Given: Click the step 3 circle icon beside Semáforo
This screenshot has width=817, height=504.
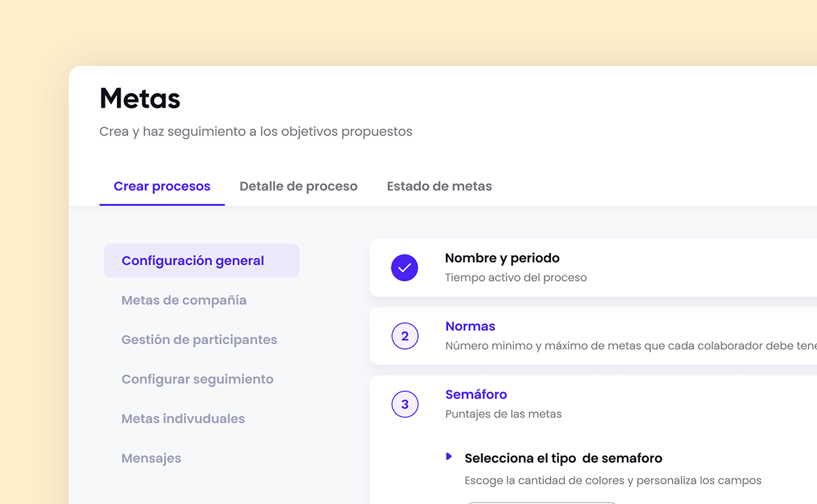Looking at the screenshot, I should (405, 404).
